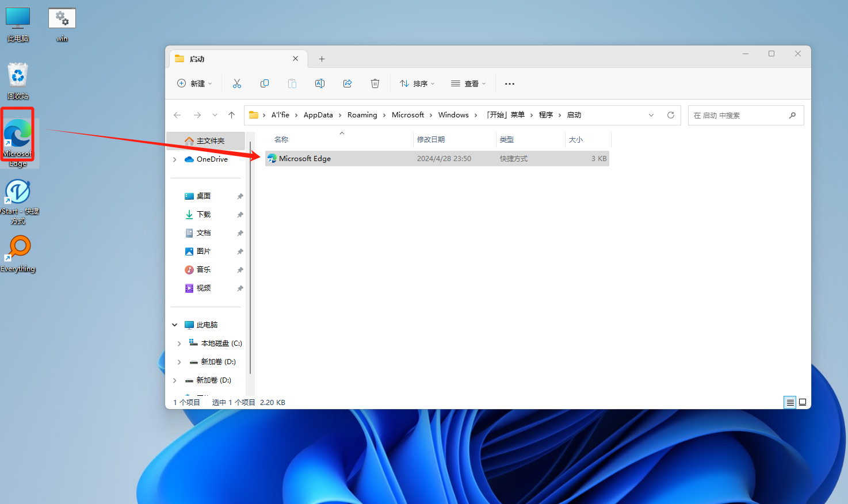The height and width of the screenshot is (504, 848).
Task: Sort by 名称 column header
Action: (281, 140)
